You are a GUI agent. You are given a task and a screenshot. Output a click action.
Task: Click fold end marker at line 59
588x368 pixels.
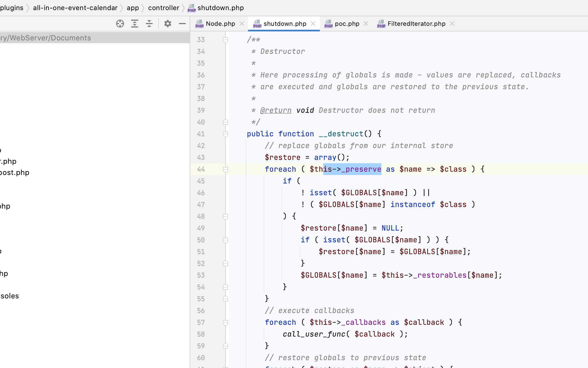click(x=226, y=346)
